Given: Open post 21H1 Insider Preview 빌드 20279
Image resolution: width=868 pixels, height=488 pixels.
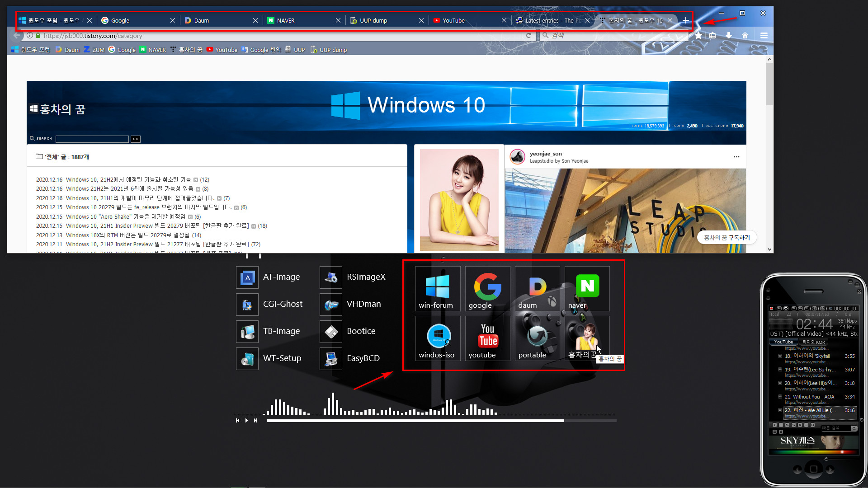Looking at the screenshot, I should tap(157, 226).
